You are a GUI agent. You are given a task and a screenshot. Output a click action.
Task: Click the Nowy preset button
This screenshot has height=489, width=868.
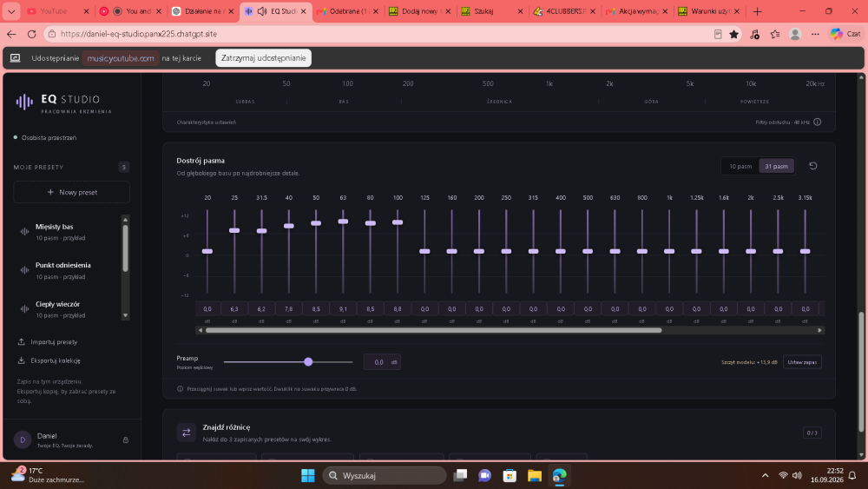tap(72, 192)
